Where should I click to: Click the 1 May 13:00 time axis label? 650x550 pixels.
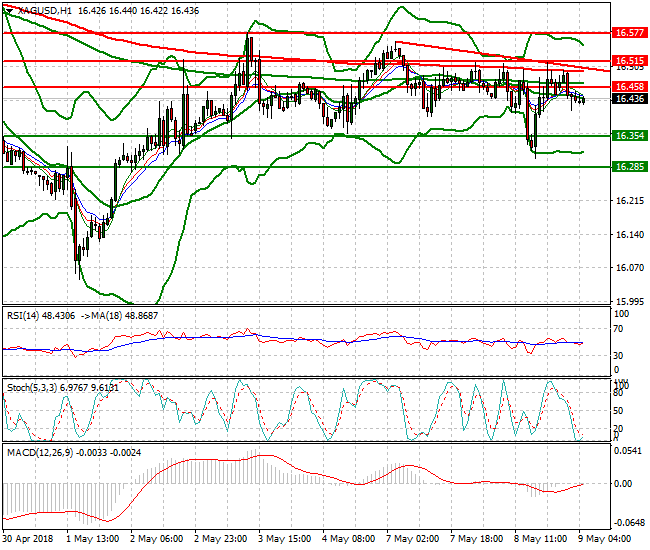93,537
